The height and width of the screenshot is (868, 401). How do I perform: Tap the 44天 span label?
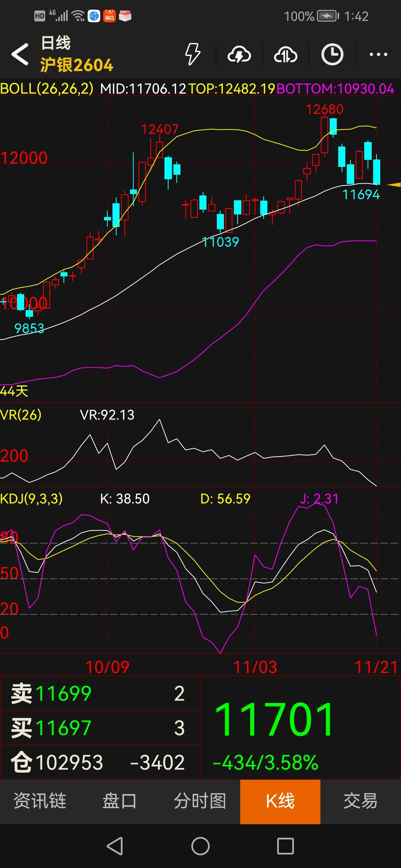[x=14, y=391]
